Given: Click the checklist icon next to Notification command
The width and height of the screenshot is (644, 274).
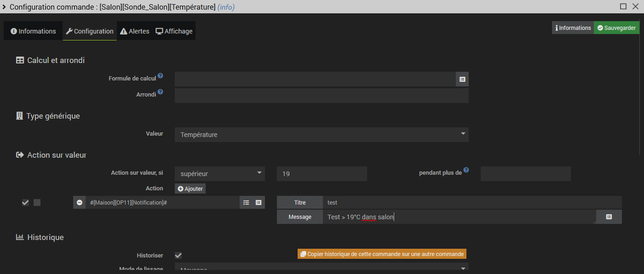Looking at the screenshot, I should pyautogui.click(x=246, y=202).
